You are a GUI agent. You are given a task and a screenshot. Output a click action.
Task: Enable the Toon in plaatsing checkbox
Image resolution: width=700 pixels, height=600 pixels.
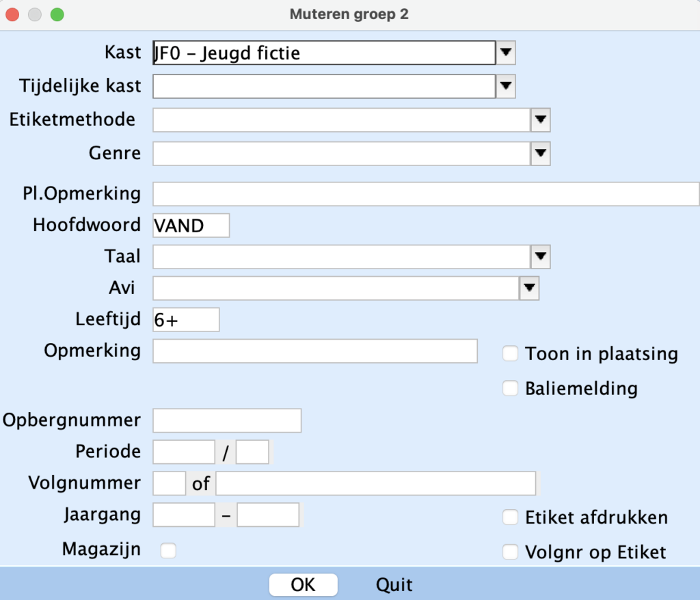point(510,353)
